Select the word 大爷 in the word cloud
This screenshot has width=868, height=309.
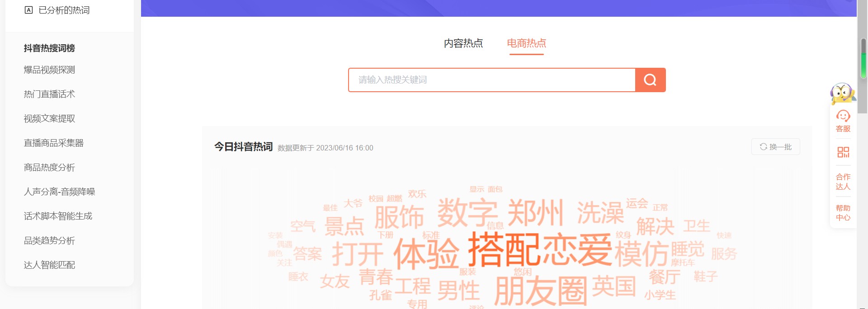click(353, 203)
